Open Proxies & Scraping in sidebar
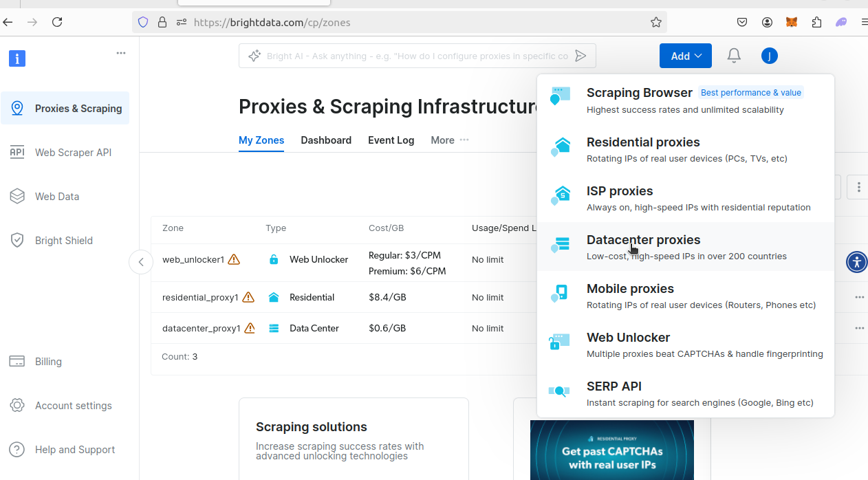 pos(65,108)
